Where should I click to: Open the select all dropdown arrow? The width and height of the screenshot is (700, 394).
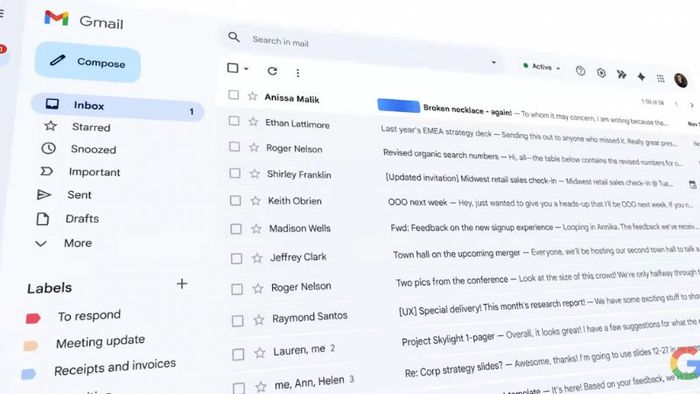pyautogui.click(x=246, y=69)
